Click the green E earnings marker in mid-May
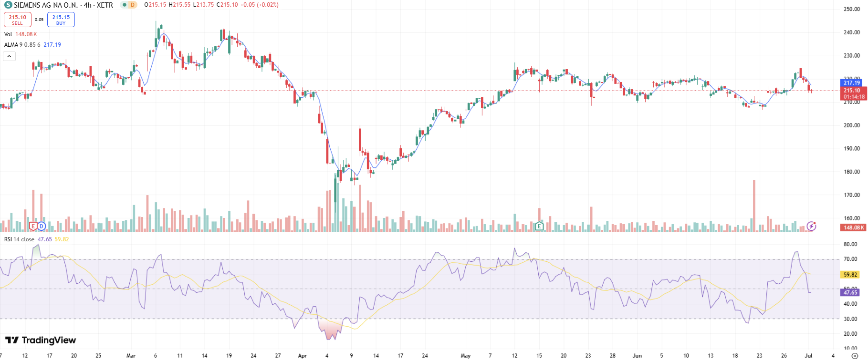The height and width of the screenshot is (361, 868). (539, 226)
